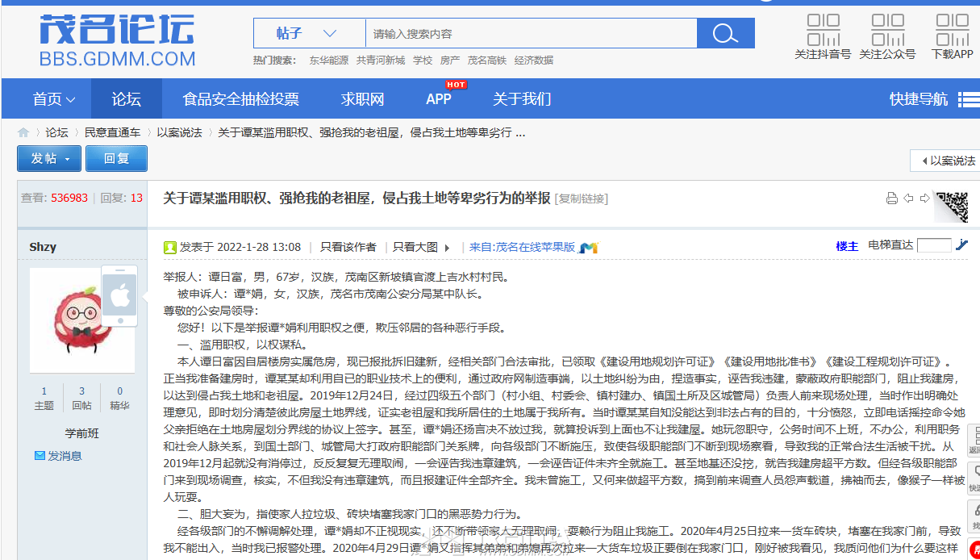Click the search magnifier button
Screen dimensions: 980x560
pos(725,33)
